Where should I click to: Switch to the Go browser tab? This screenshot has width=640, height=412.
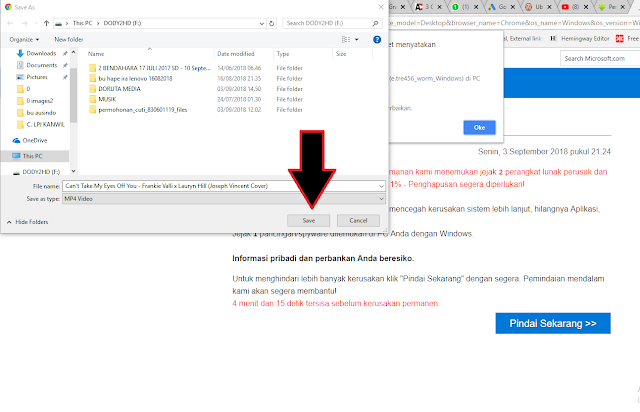[498, 7]
